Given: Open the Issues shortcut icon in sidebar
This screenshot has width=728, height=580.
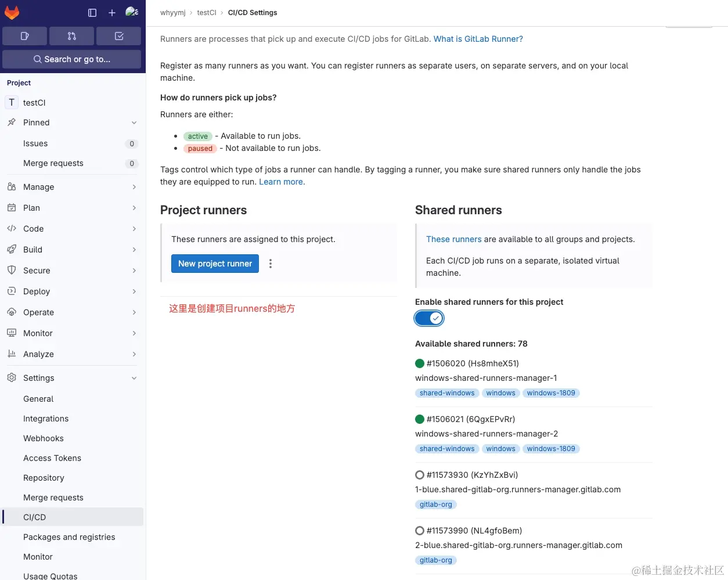Looking at the screenshot, I should tap(24, 36).
